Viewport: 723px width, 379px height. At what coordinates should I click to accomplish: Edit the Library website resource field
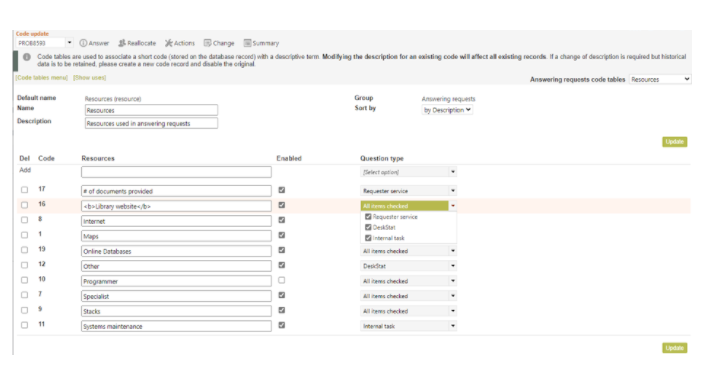coord(176,206)
